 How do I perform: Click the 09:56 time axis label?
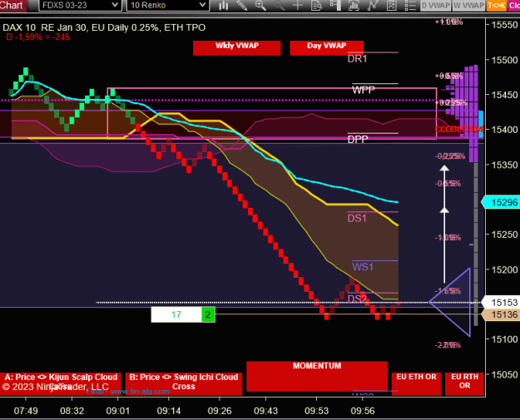[363, 411]
